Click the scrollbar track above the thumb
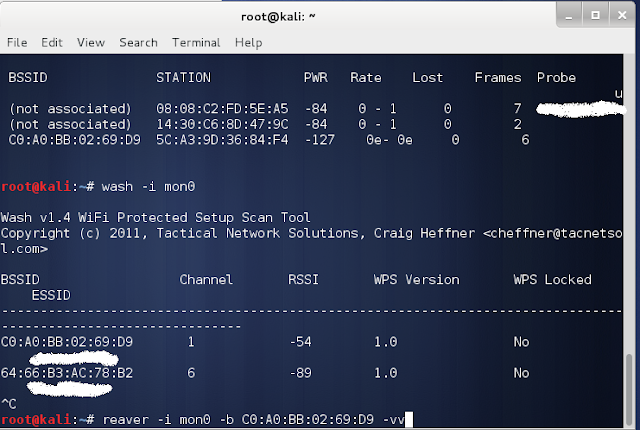 (x=629, y=204)
